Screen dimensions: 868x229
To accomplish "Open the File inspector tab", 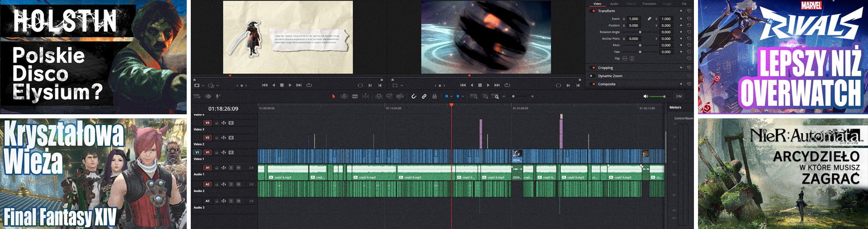I will pyautogui.click(x=684, y=4).
